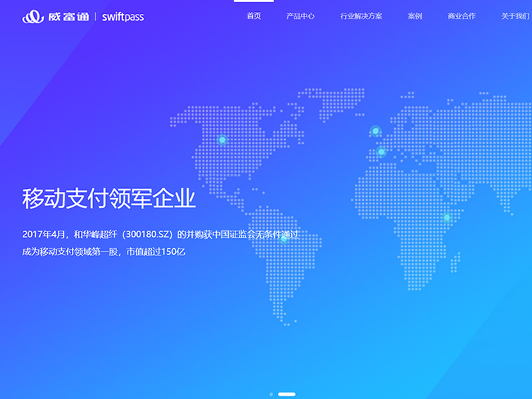Select the first carousel dot indicator
Image resolution: width=532 pixels, height=399 pixels.
(x=271, y=394)
